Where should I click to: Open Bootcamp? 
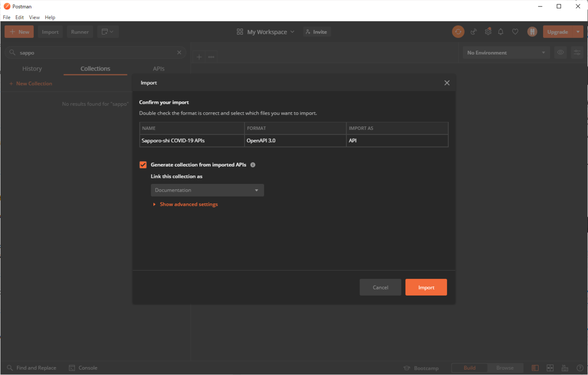(421, 368)
